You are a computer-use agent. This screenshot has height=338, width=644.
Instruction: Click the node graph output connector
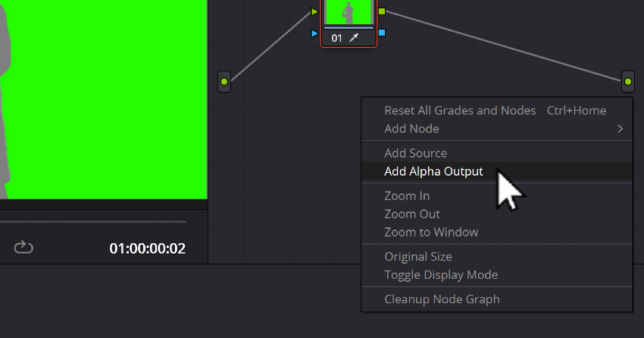pos(628,82)
